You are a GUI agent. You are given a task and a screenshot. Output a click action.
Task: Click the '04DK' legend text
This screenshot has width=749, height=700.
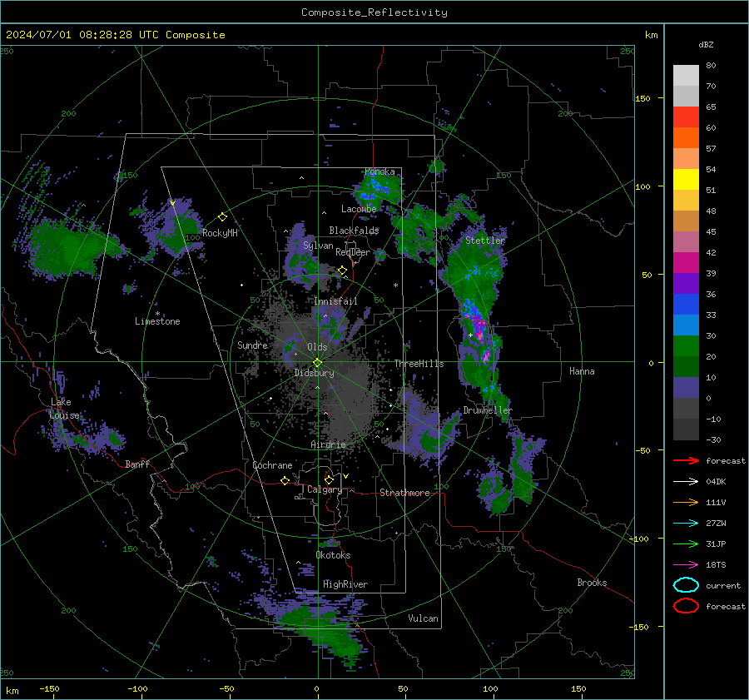[x=716, y=482]
